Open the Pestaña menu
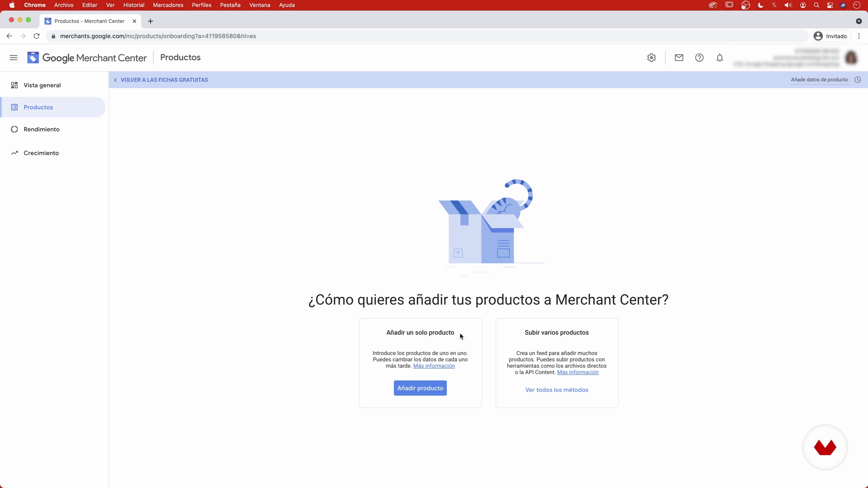This screenshot has width=868, height=488. click(x=230, y=5)
